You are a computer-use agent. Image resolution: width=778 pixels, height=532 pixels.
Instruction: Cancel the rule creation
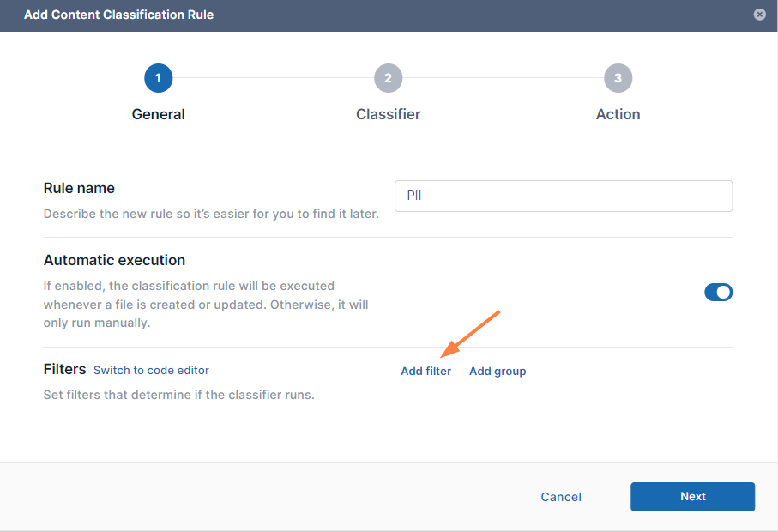point(561,497)
